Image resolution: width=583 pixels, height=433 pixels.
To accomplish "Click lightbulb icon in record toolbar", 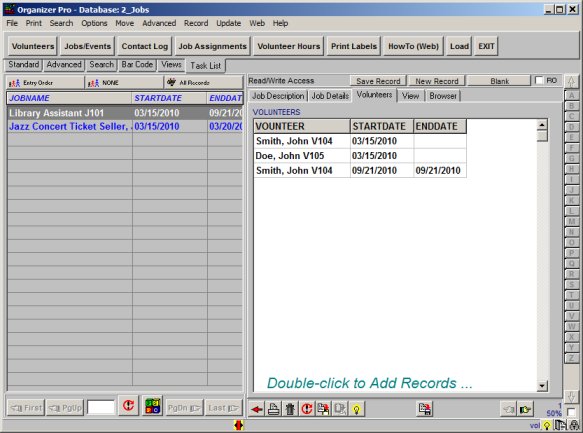I will coord(357,409).
